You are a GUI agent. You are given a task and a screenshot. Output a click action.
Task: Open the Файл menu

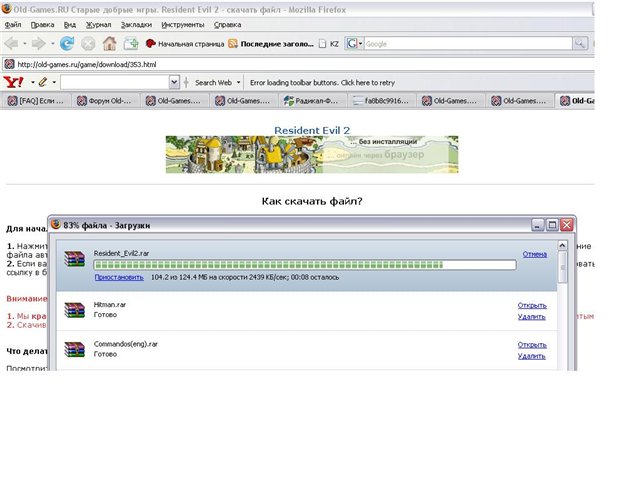pos(13,24)
